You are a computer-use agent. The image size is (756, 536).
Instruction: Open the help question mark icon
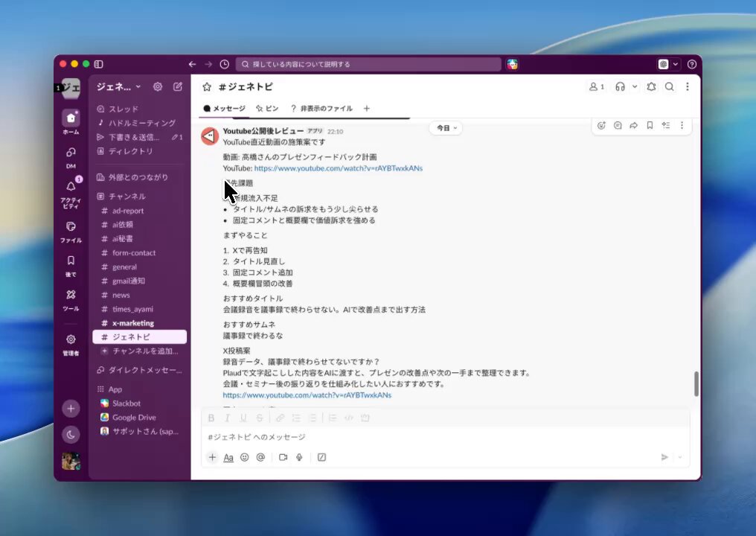click(691, 64)
